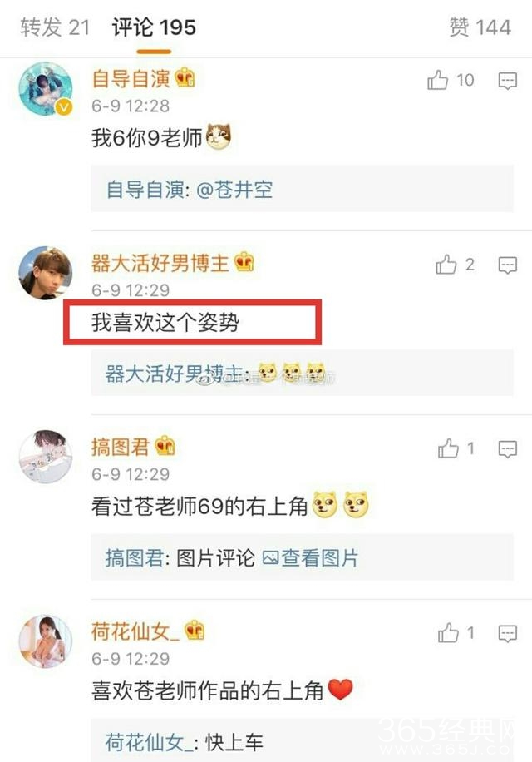Screen dimensions: 532x762
Task: Tap comment bubble on 搞图君's comment
Action: pos(508,449)
